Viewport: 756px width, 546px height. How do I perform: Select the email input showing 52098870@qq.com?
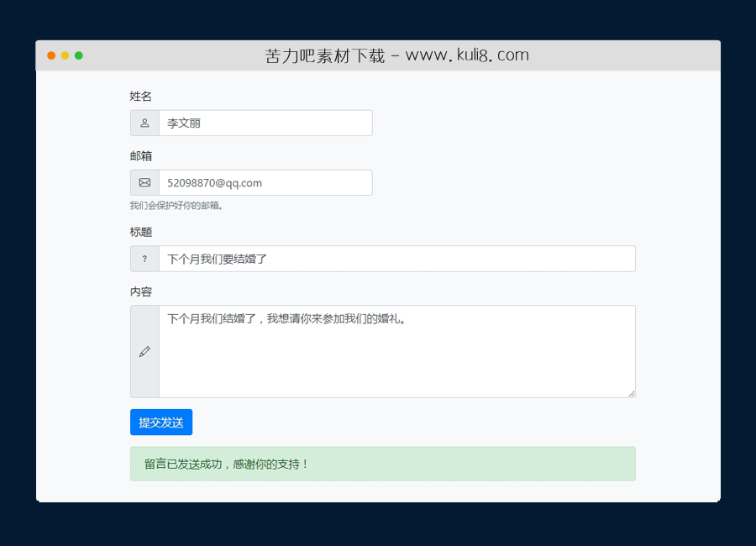click(265, 182)
